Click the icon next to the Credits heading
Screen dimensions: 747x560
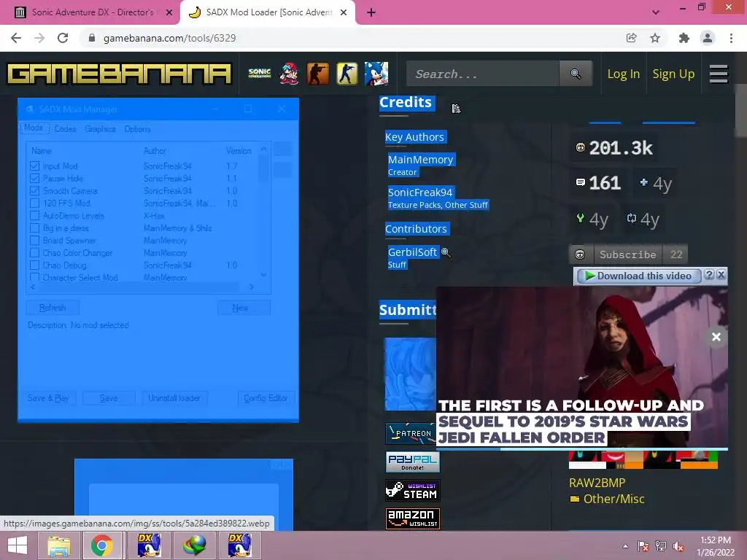pos(456,109)
